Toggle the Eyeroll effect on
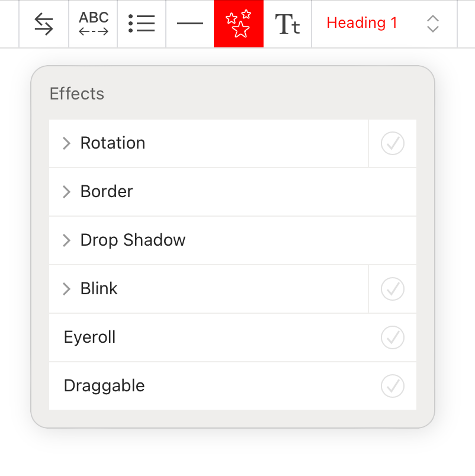Image resolution: width=475 pixels, height=476 pixels. click(x=392, y=337)
